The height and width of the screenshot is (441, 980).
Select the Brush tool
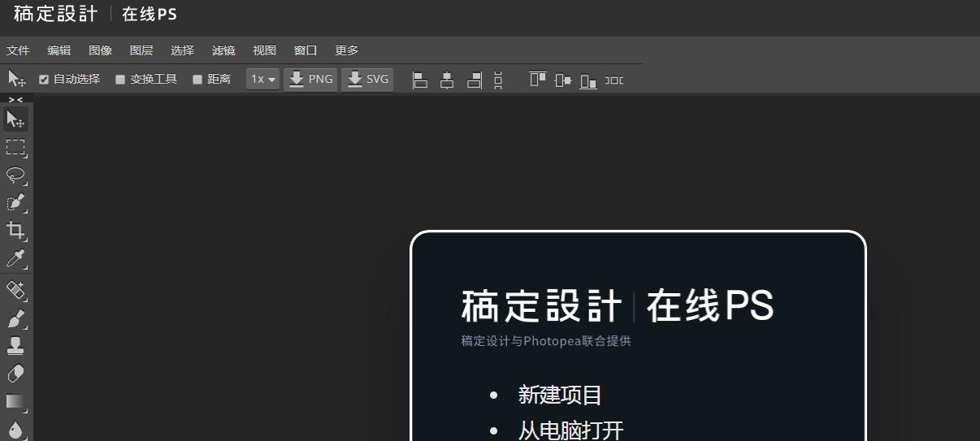(x=15, y=318)
